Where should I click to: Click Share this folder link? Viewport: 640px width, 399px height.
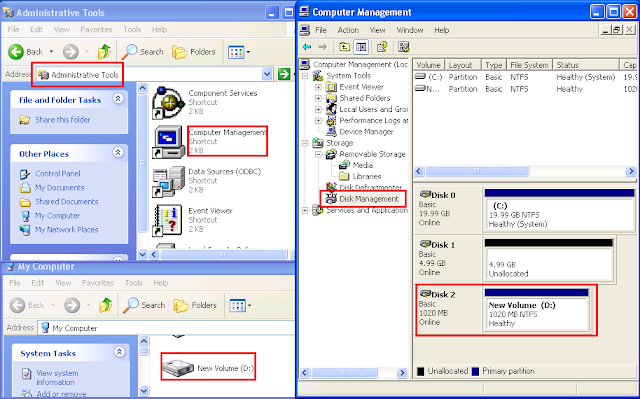pos(62,120)
